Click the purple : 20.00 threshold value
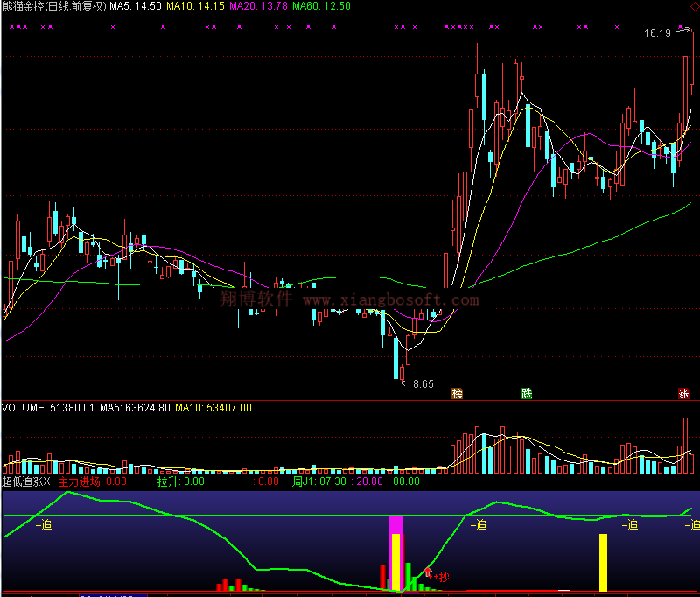 click(367, 481)
